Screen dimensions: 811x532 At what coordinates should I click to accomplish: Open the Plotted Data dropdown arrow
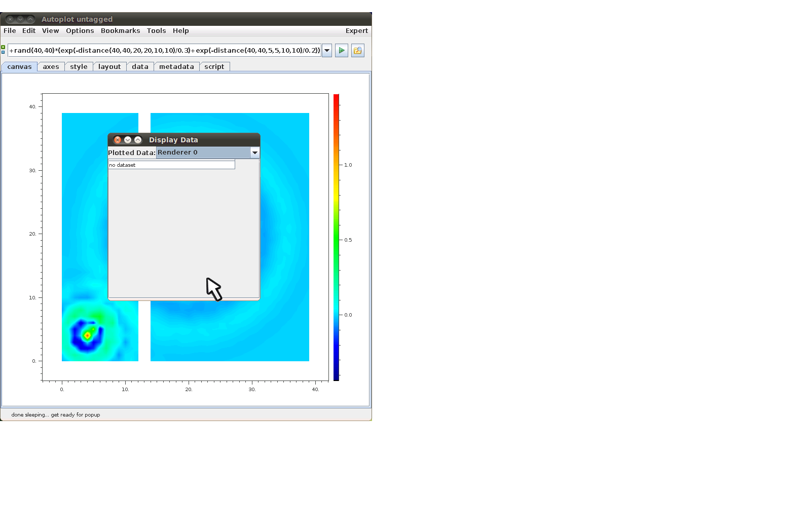coord(255,153)
